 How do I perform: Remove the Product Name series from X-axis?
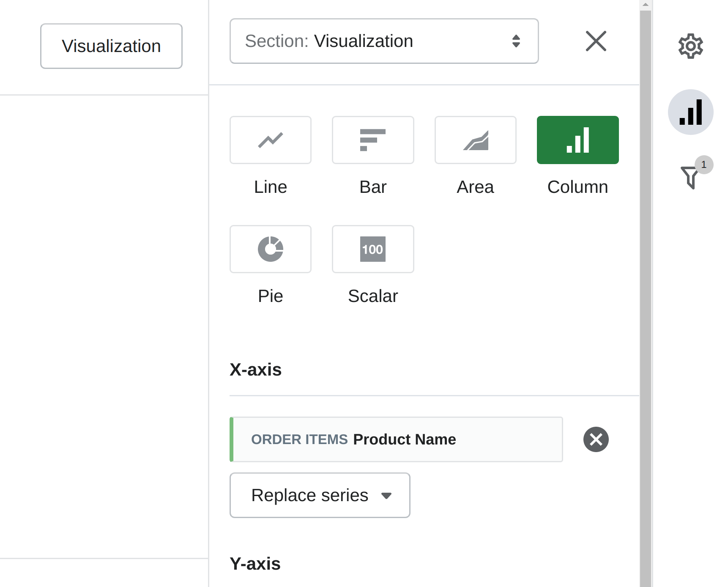596,439
